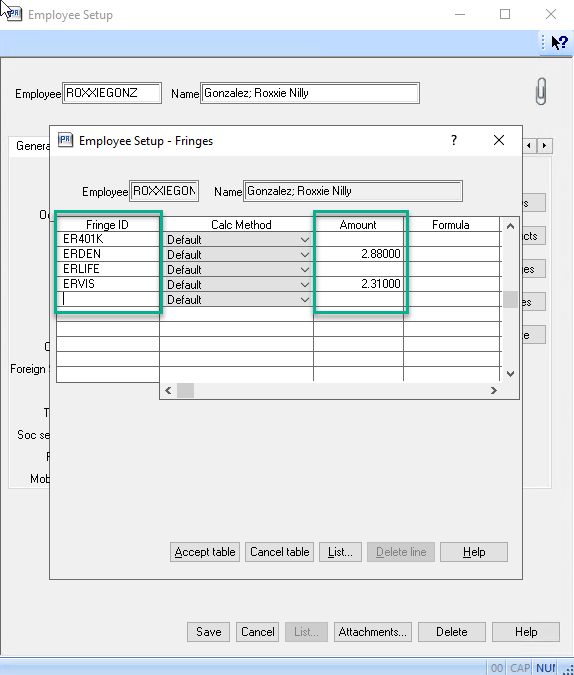This screenshot has width=574, height=675.
Task: Close the Employee Setup - Fringes dialog
Action: pos(499,140)
